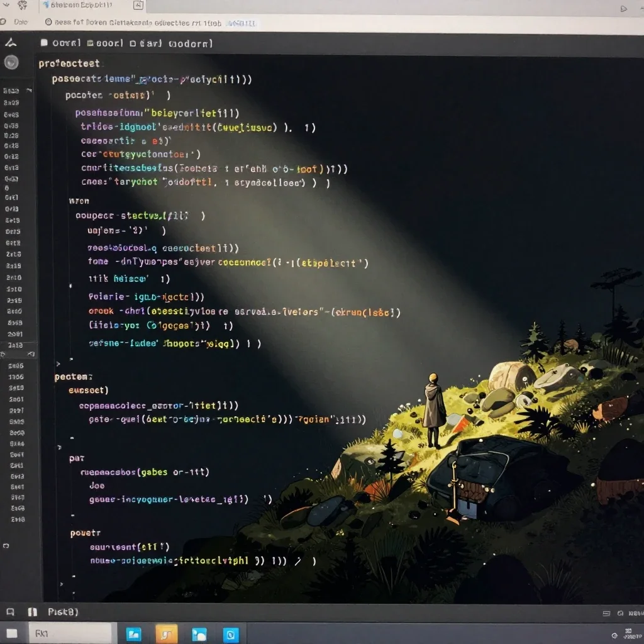Click the pause-bars icon in editor status bar
644x644 pixels.
click(33, 613)
